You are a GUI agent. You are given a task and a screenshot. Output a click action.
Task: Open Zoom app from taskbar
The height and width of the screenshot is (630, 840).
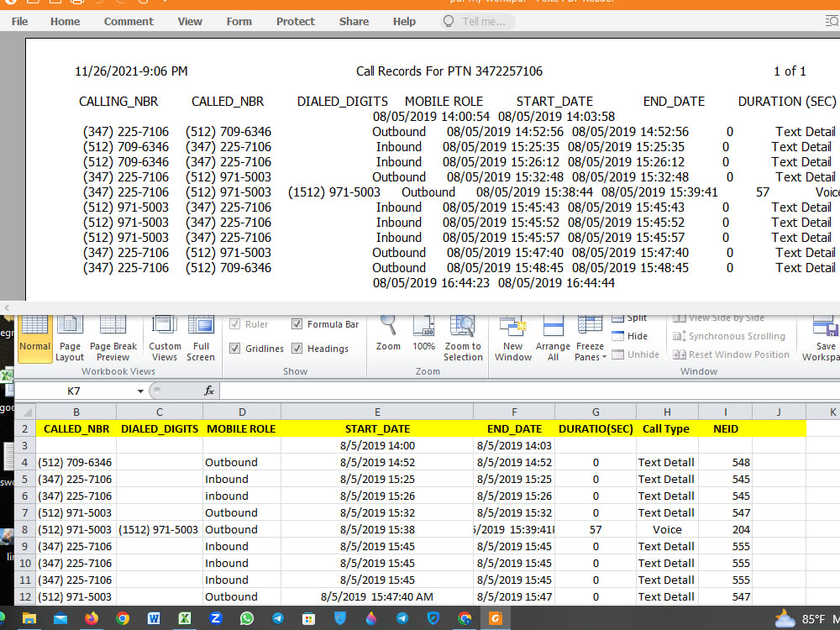[216, 618]
